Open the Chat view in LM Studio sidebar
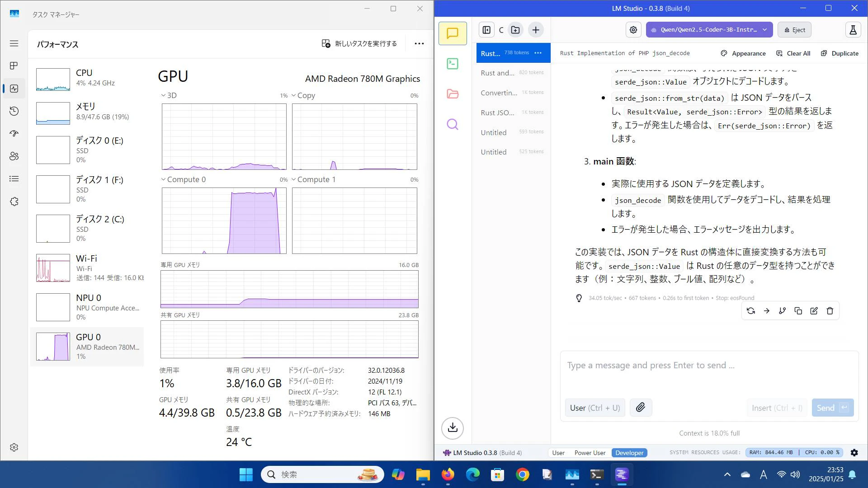 point(453,33)
